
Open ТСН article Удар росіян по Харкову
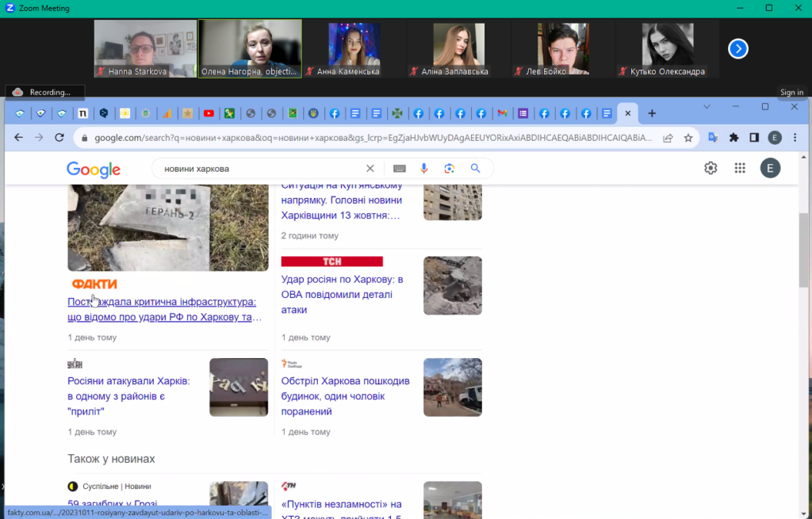tap(343, 295)
